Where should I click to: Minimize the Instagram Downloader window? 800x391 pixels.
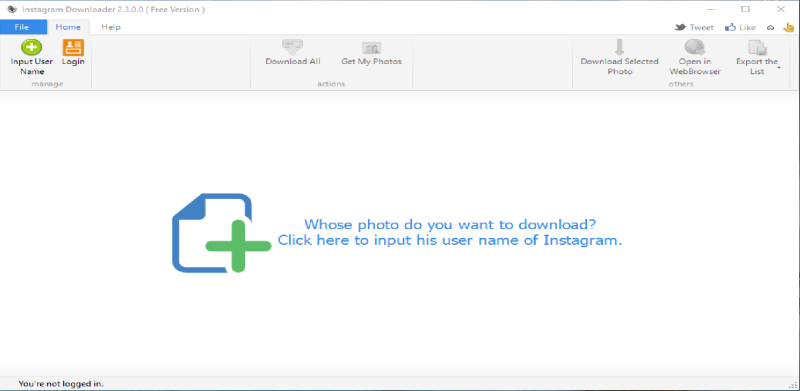(710, 9)
